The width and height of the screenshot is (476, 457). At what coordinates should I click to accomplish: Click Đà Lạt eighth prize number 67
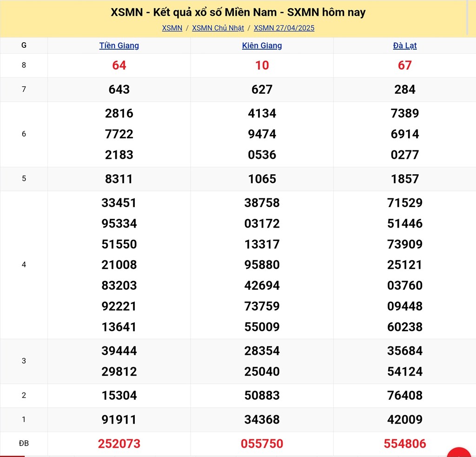coord(404,65)
